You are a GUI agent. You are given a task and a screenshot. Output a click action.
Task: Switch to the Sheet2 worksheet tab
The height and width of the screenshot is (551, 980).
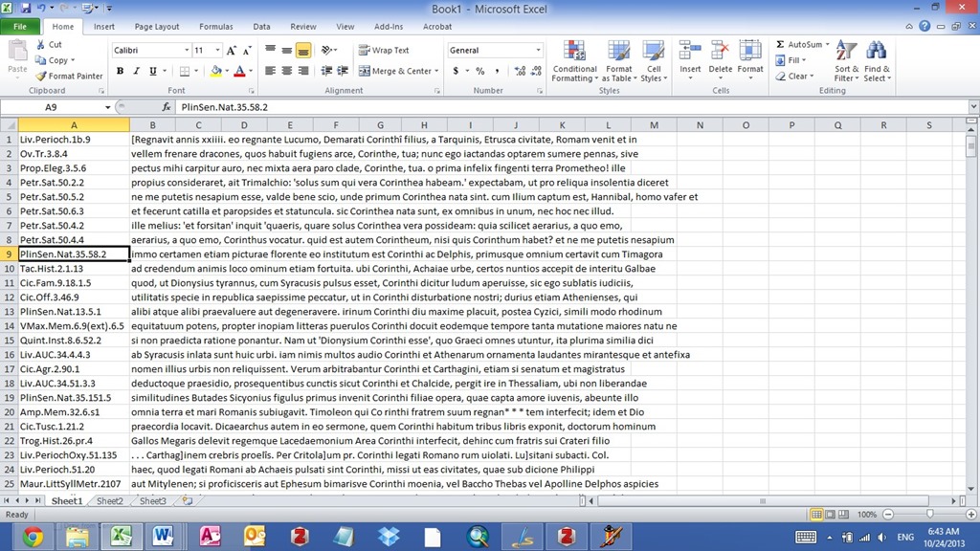coord(109,500)
